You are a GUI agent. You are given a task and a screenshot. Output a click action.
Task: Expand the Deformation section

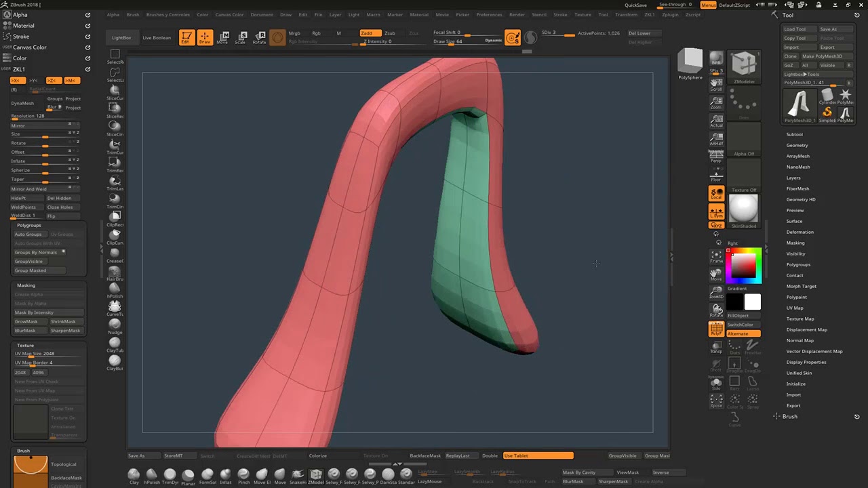pos(800,232)
